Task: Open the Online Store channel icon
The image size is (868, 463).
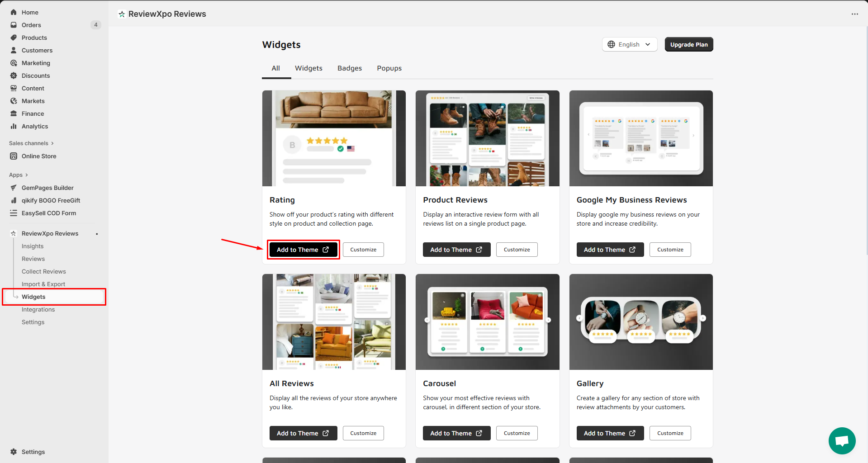Action: click(14, 156)
